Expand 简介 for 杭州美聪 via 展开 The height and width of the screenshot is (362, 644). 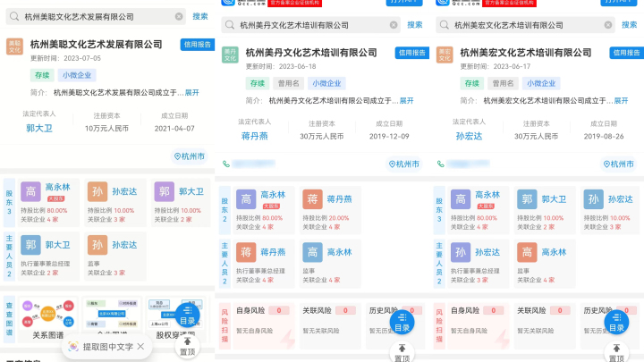pos(191,92)
